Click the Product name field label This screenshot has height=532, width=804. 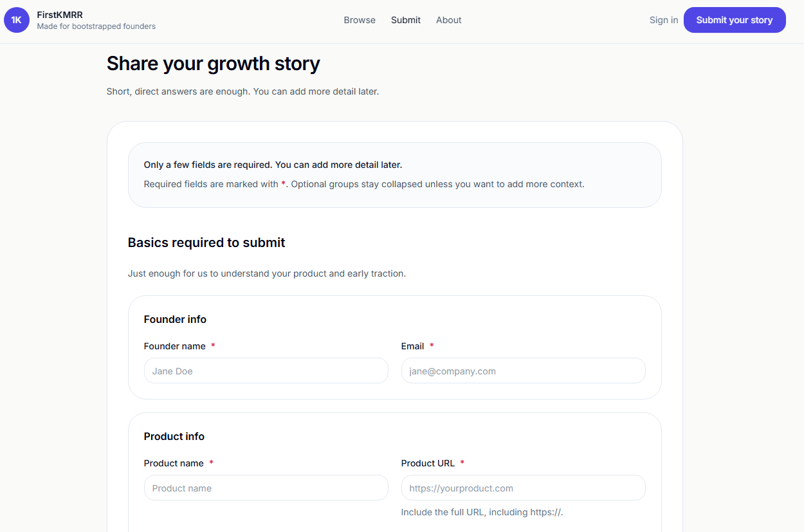point(174,463)
